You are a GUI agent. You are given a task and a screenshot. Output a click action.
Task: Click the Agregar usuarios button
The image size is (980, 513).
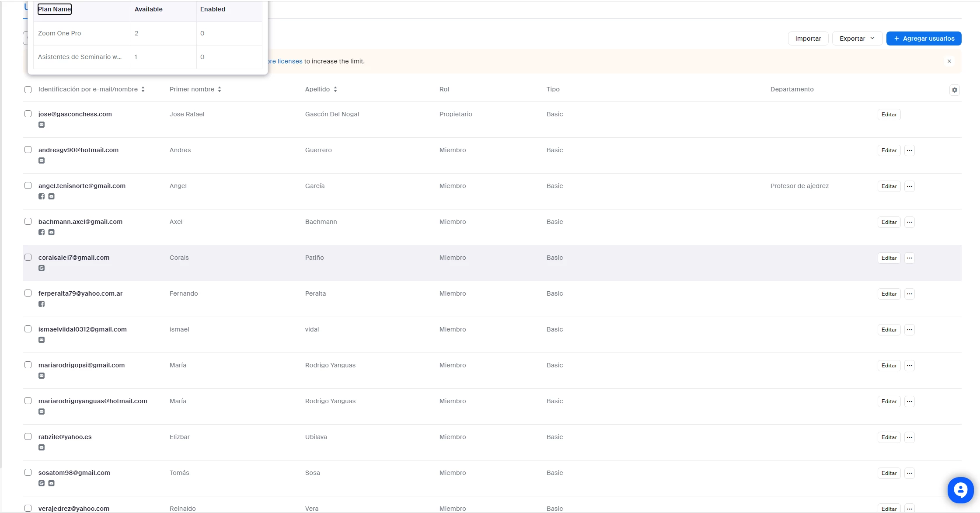point(923,38)
